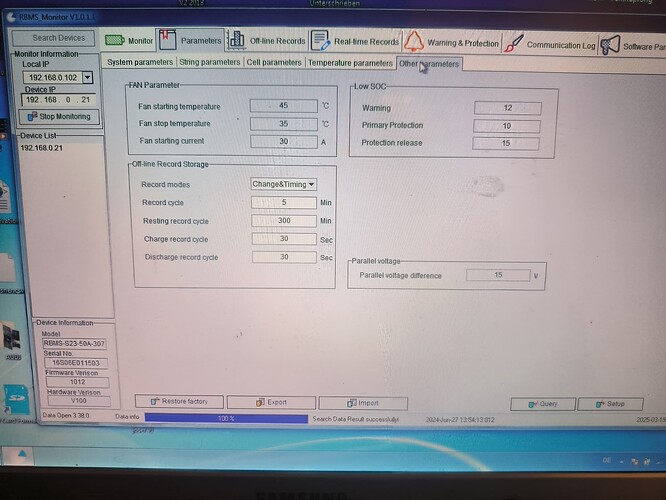Click the blue 100% Data info progress bar
The width and height of the screenshot is (666, 500).
point(226,418)
